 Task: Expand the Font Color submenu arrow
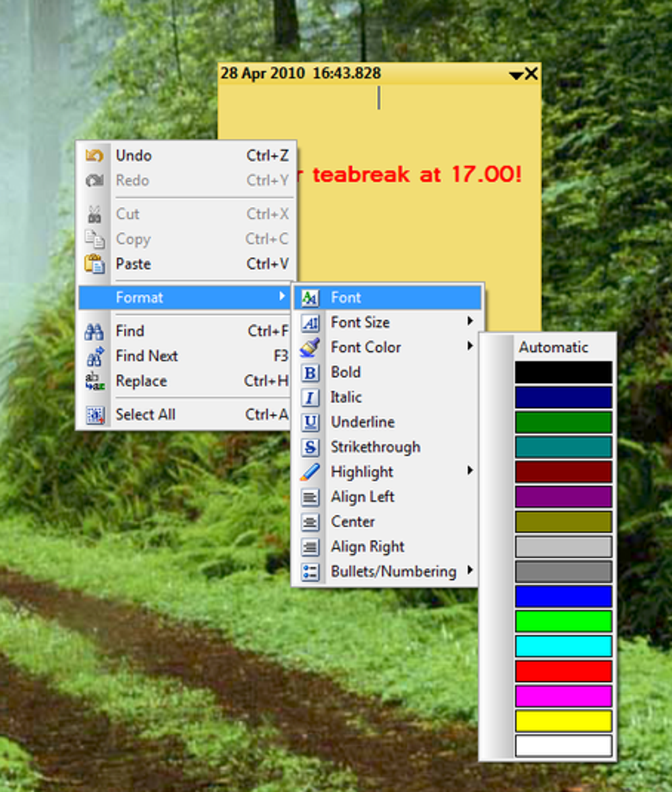pos(470,346)
